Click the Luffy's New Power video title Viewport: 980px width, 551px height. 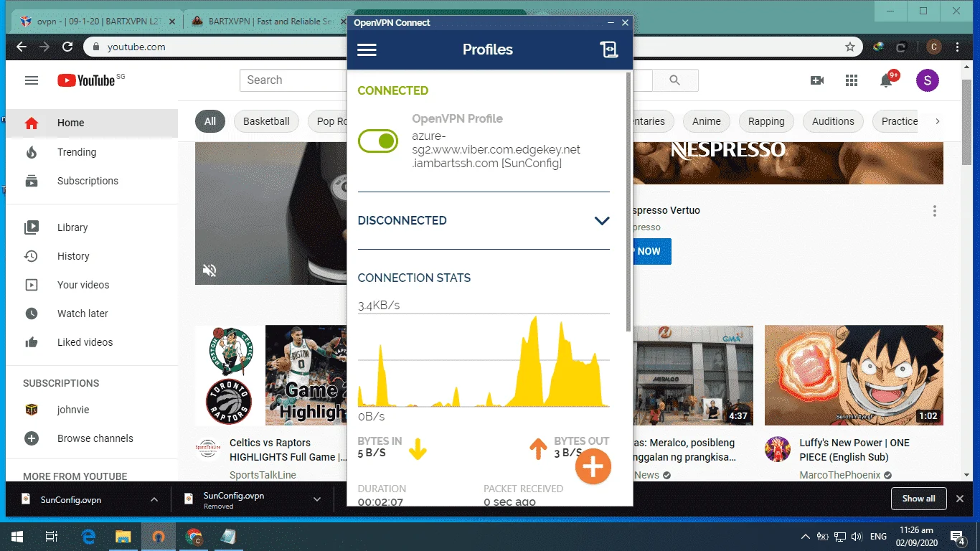click(854, 450)
